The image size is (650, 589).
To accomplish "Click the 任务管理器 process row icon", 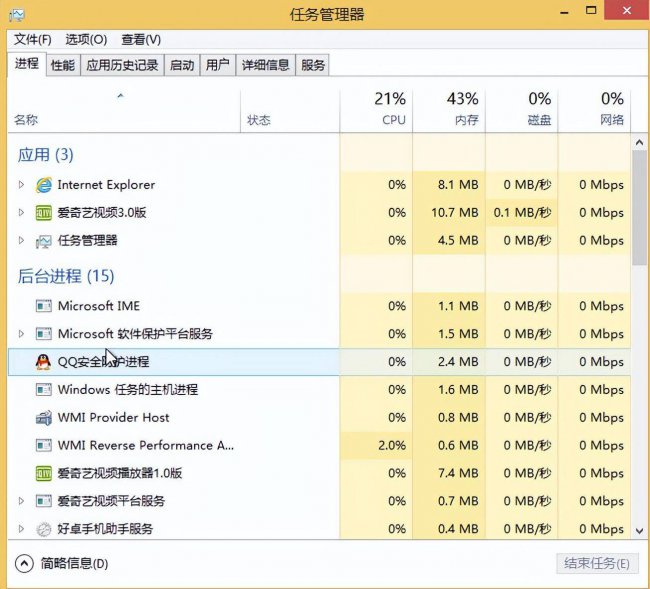I will click(x=44, y=241).
